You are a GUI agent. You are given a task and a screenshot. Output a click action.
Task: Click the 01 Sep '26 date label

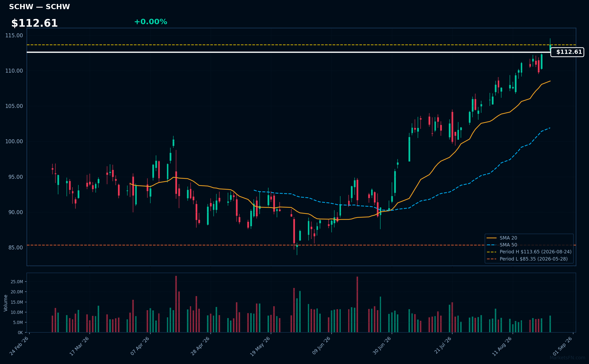pyautogui.click(x=563, y=346)
